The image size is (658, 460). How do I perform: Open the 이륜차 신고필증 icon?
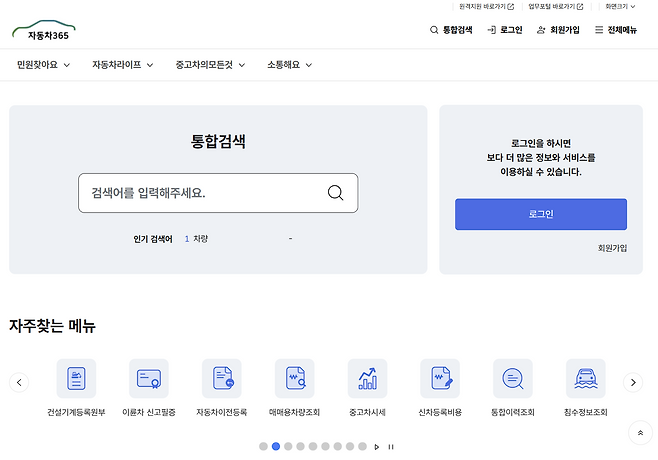[149, 379]
